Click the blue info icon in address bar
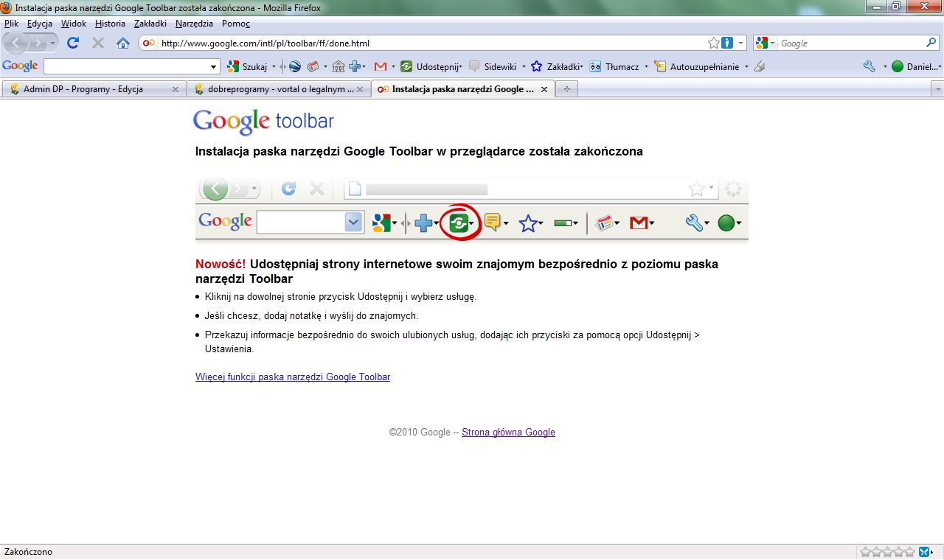The width and height of the screenshot is (944, 560). [727, 43]
